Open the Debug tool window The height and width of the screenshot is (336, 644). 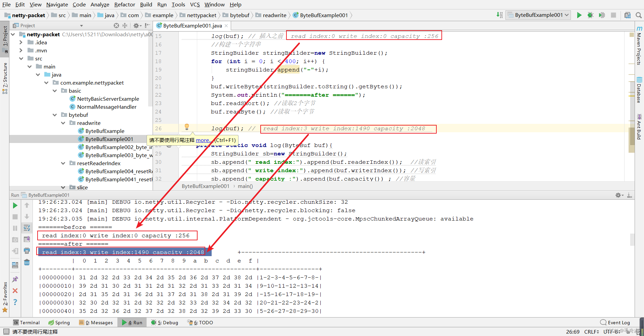[165, 323]
